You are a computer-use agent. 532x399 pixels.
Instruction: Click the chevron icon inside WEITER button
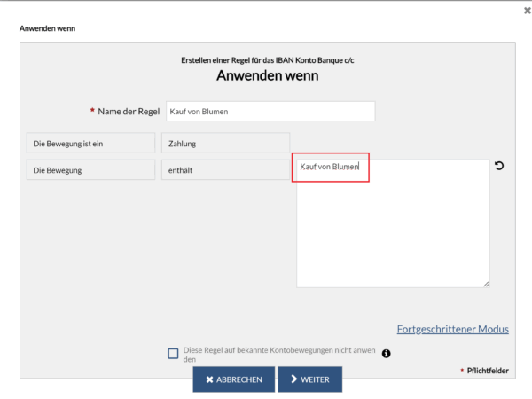point(294,379)
